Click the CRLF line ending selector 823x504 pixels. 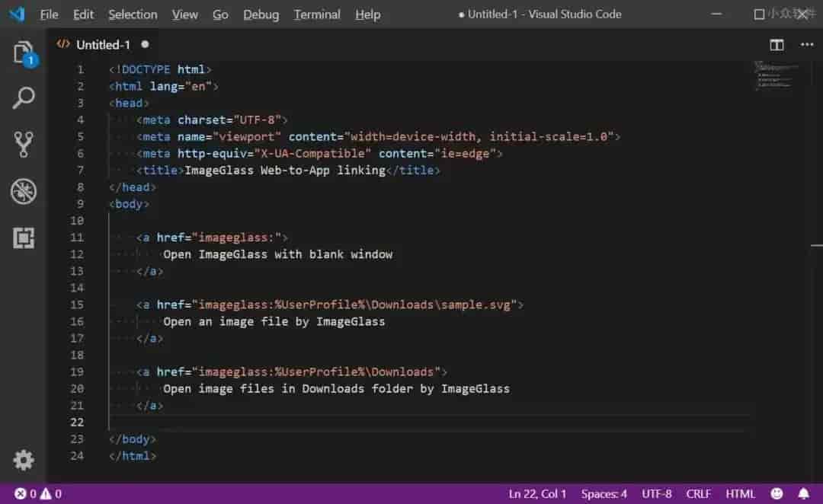699,493
